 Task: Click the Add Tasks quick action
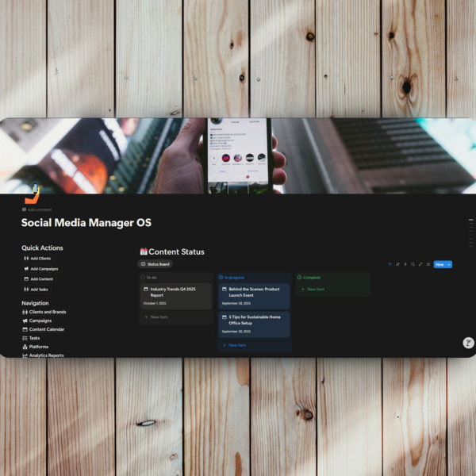[x=36, y=290]
